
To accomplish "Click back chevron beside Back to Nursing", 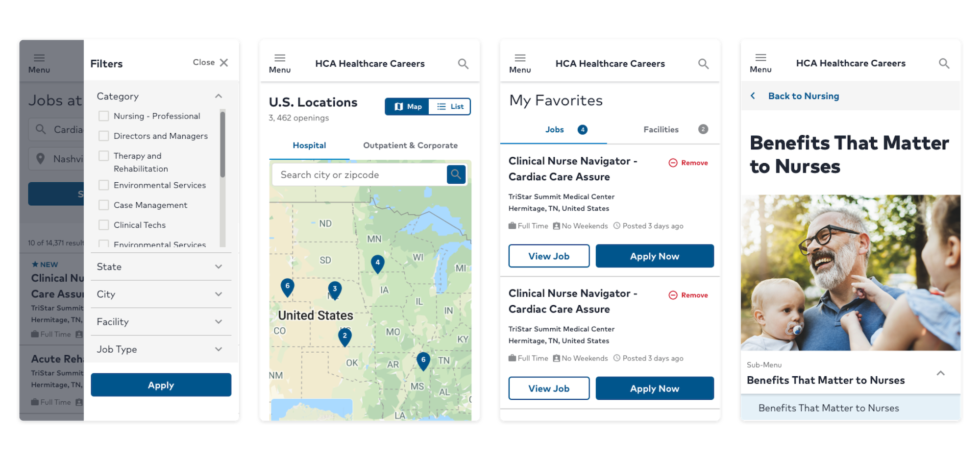I will pyautogui.click(x=753, y=96).
